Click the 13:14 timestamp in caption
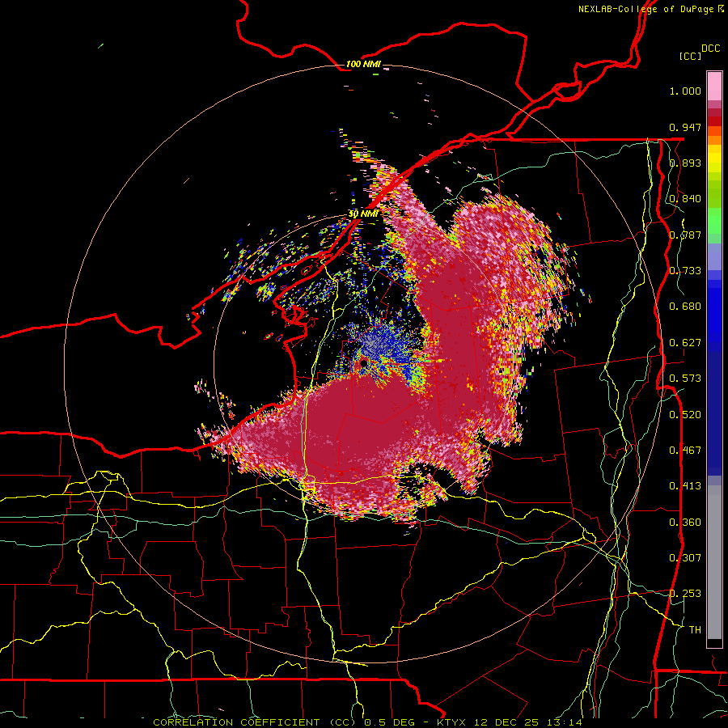 coord(565,722)
